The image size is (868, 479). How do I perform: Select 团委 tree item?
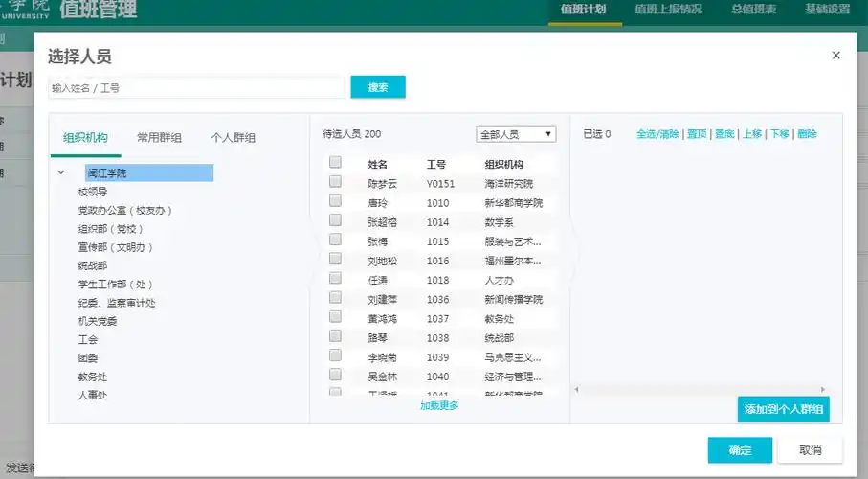pyautogui.click(x=87, y=358)
